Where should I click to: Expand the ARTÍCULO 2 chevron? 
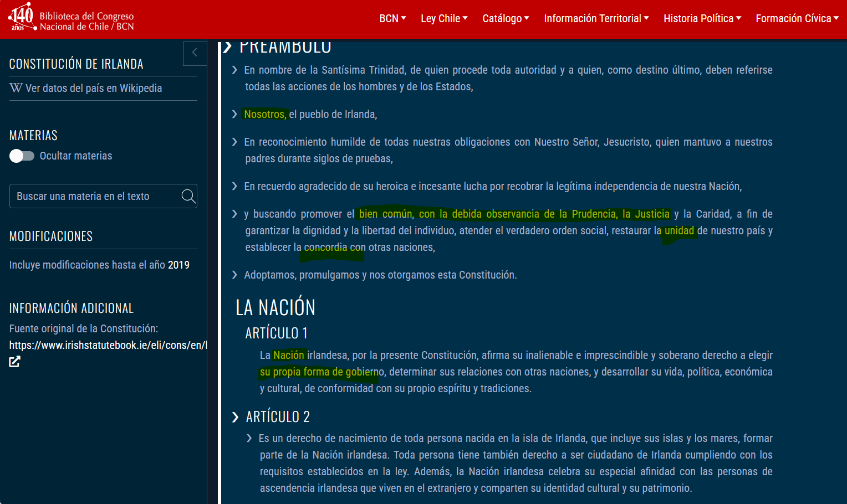(x=235, y=417)
